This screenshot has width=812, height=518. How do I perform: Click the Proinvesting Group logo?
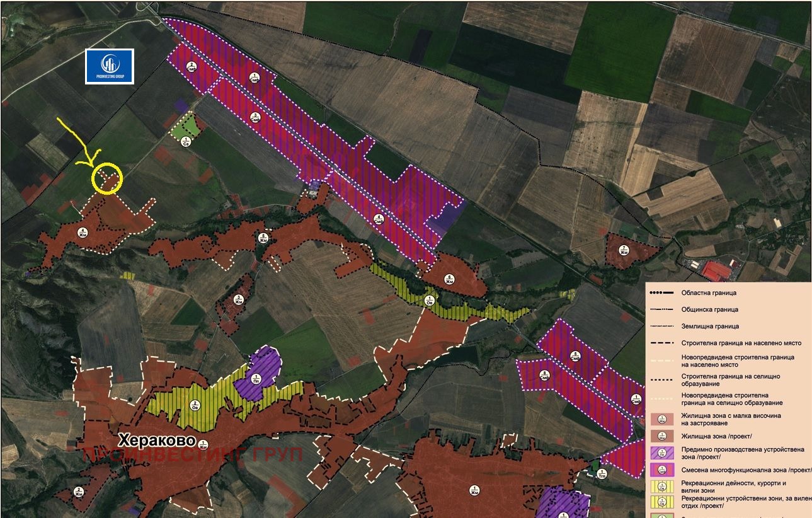click(110, 66)
